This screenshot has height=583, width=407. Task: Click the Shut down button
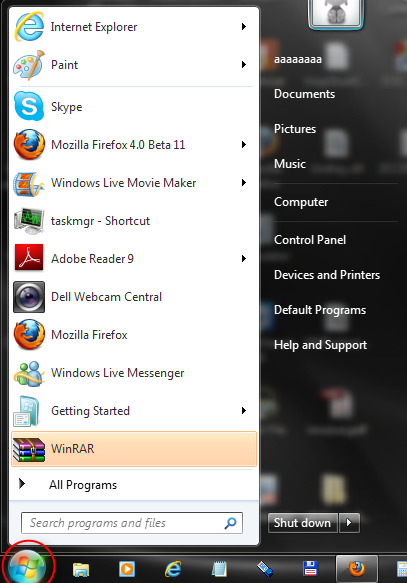[x=303, y=523]
